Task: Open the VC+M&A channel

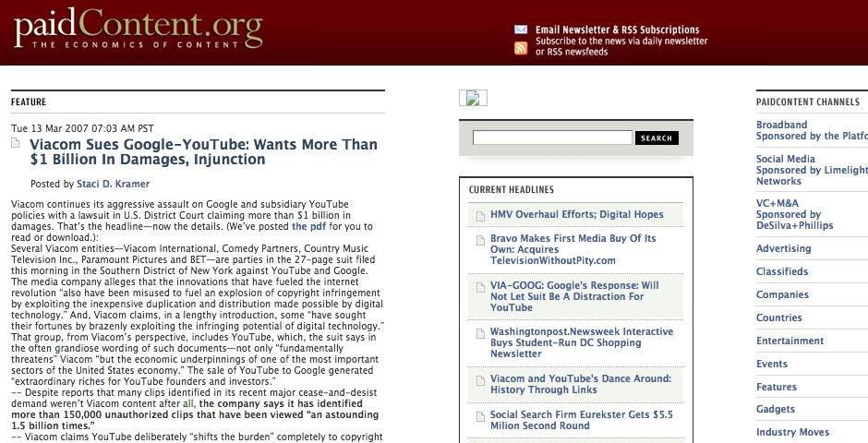Action: point(778,204)
